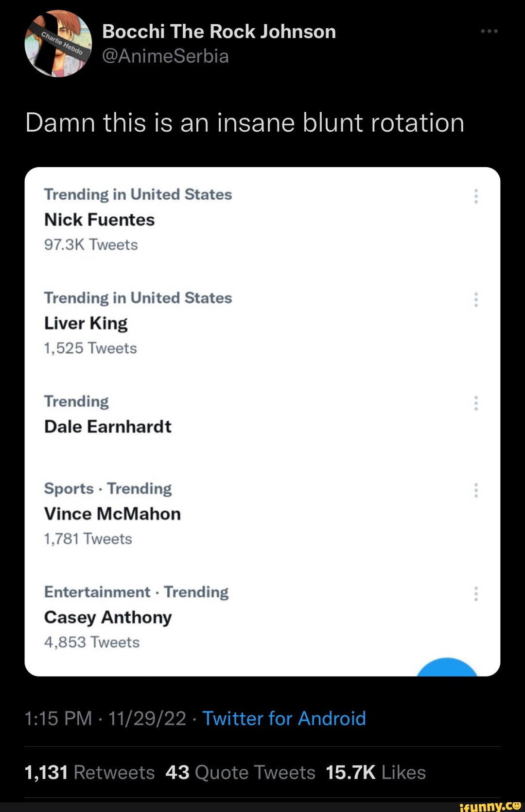
Task: Open options for the Vince McMahon trend
Action: [x=476, y=490]
